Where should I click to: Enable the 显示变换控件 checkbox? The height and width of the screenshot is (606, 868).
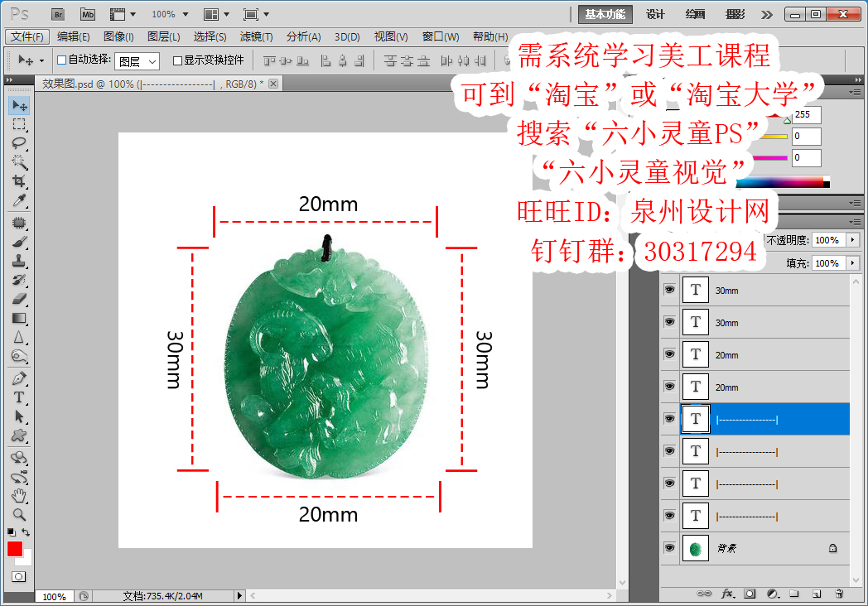[x=179, y=60]
